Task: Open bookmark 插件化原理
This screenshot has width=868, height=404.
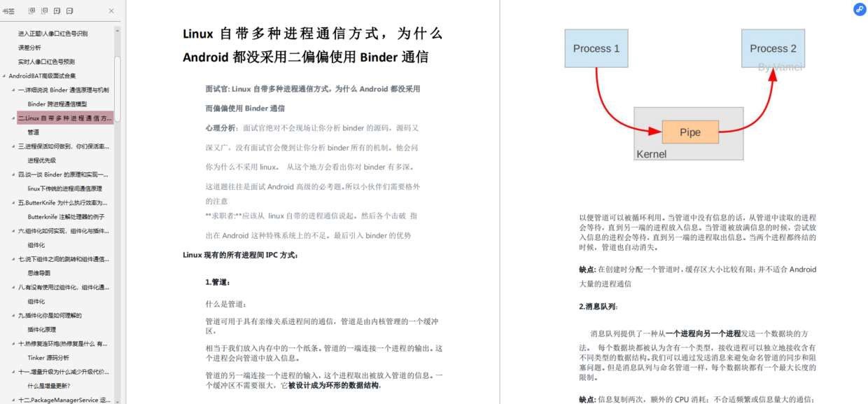Action: pos(42,329)
